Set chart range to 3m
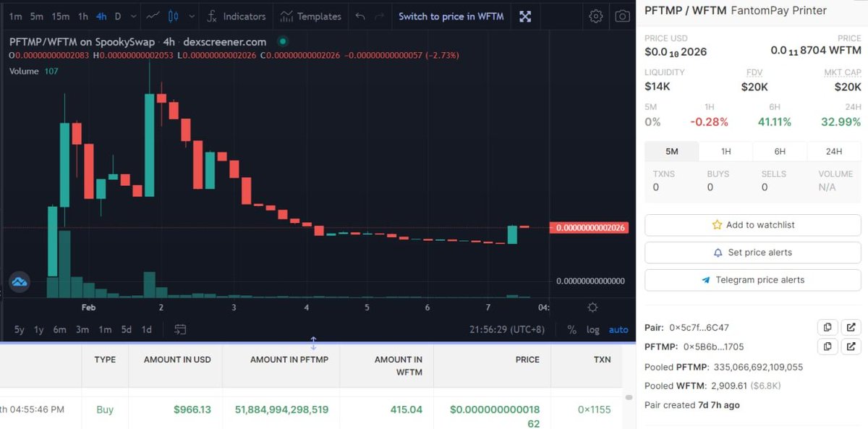Image resolution: width=868 pixels, height=429 pixels. (x=82, y=329)
